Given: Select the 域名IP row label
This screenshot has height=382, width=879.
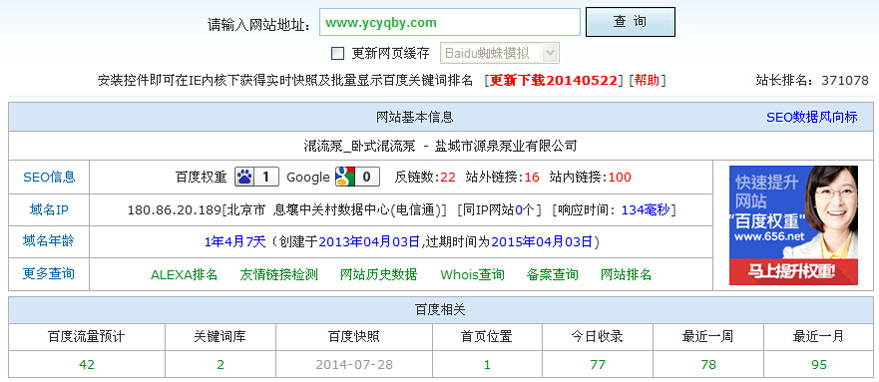Looking at the screenshot, I should coord(49,210).
